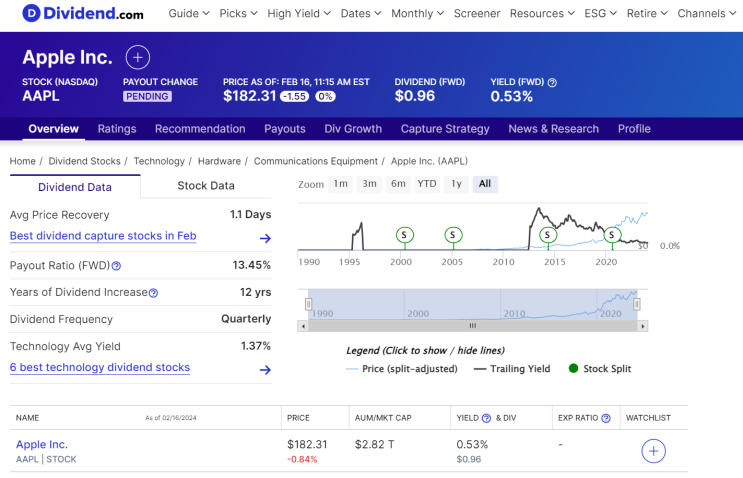
Task: Click the EXP RATIO column info icon
Action: click(605, 418)
